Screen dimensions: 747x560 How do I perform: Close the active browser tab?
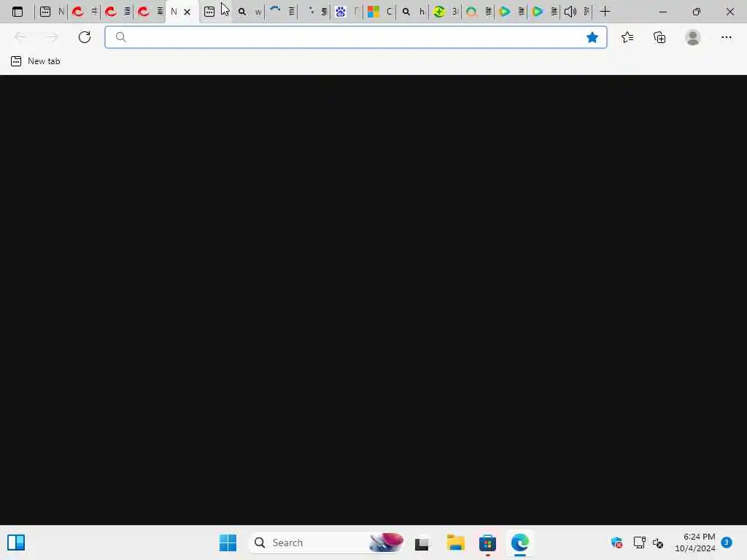187,12
